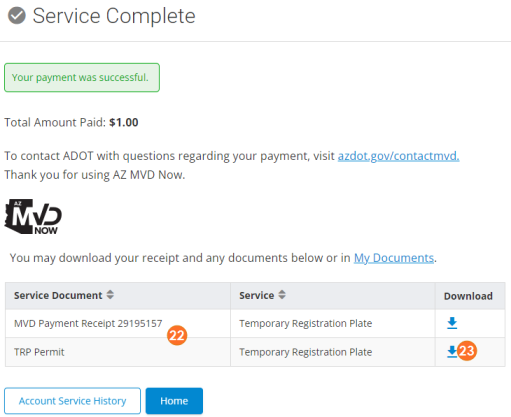Screen dimensions: 511x417
Task: Click the Service Complete checkmark icon
Action: (17, 16)
